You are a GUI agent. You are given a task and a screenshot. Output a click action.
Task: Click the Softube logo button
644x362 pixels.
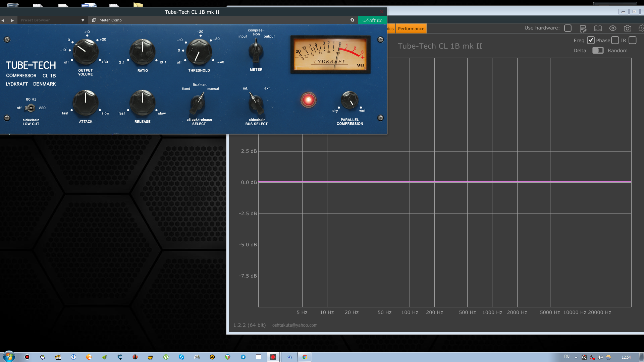(x=372, y=20)
